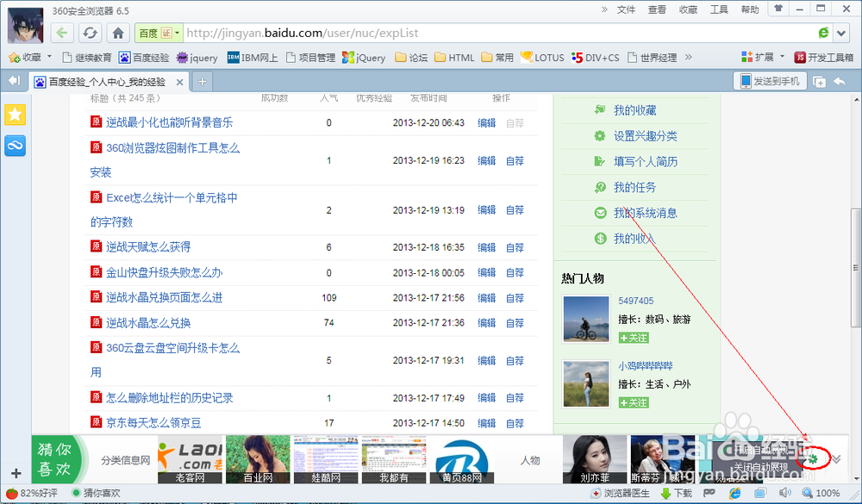Close the 百度经验_个人中心 tab
Viewport: 862px width, 504px height.
180,82
